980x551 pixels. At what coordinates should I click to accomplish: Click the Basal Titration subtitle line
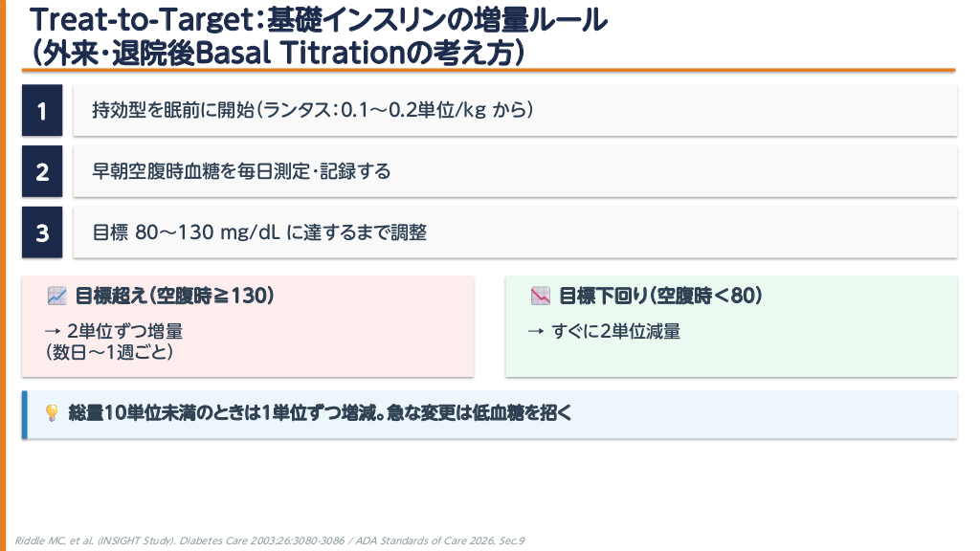tap(278, 51)
